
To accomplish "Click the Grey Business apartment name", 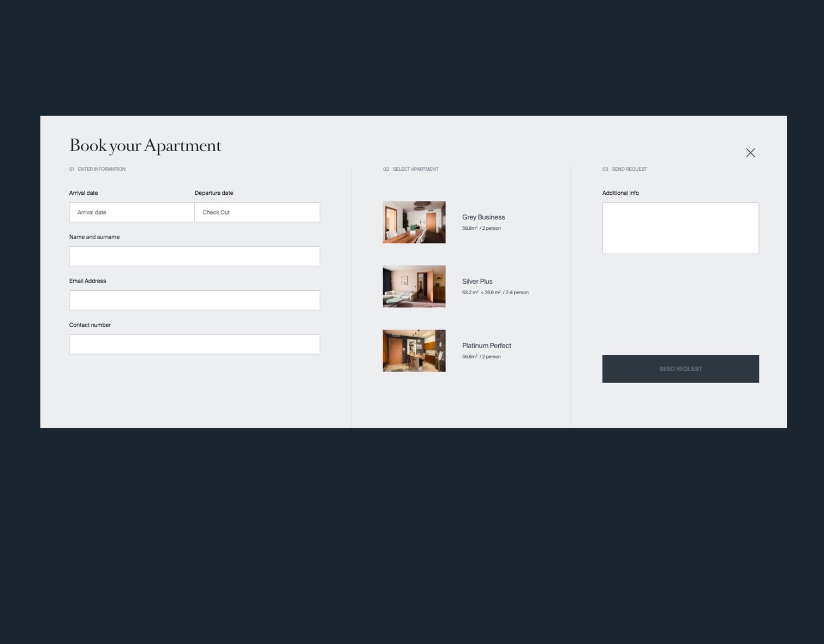I will 483,217.
